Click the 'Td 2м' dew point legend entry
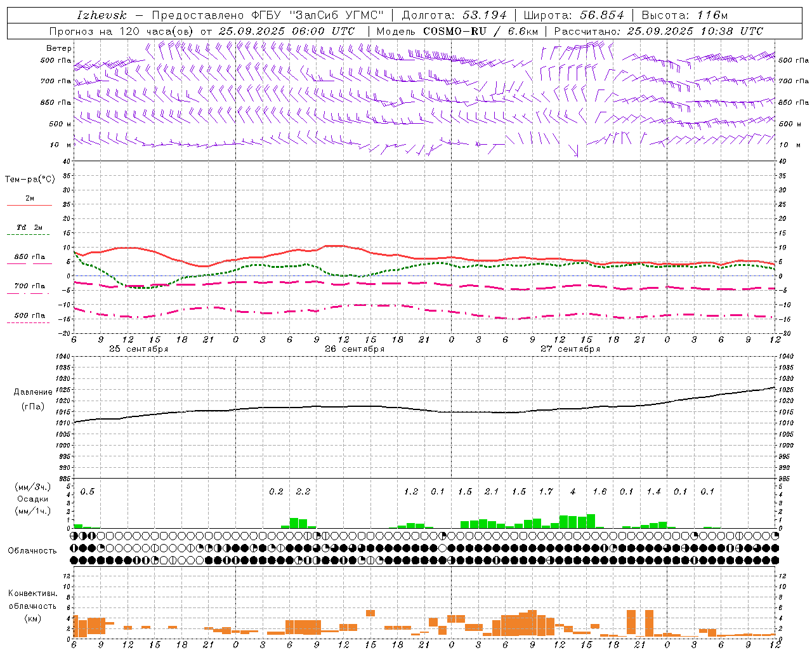812x650 pixels. pos(30,227)
